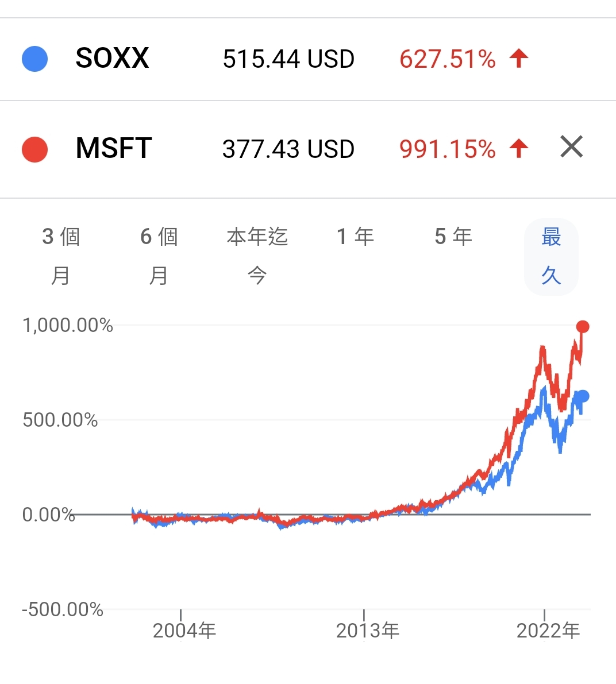Select the 最久 maximum range tab
Screen dimensions: 616x684
pos(551,256)
